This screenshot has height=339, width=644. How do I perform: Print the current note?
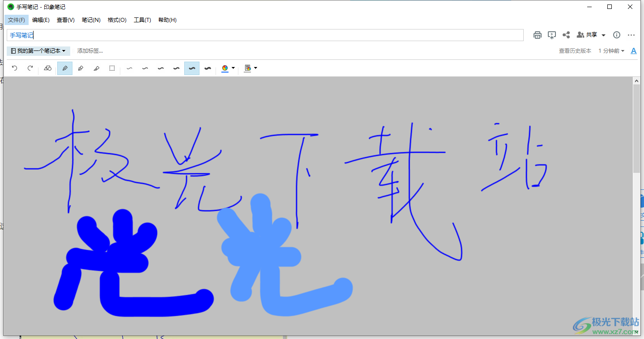coord(538,35)
